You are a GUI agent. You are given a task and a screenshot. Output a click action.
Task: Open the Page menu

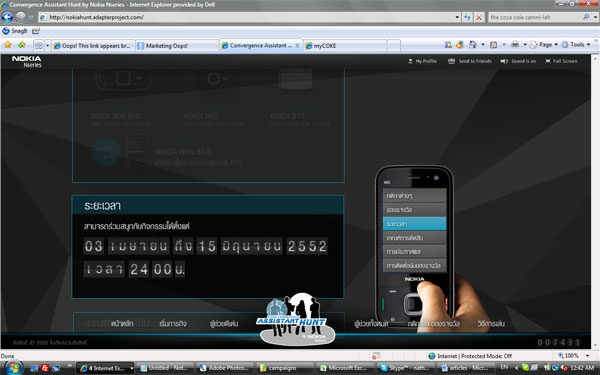coord(544,45)
